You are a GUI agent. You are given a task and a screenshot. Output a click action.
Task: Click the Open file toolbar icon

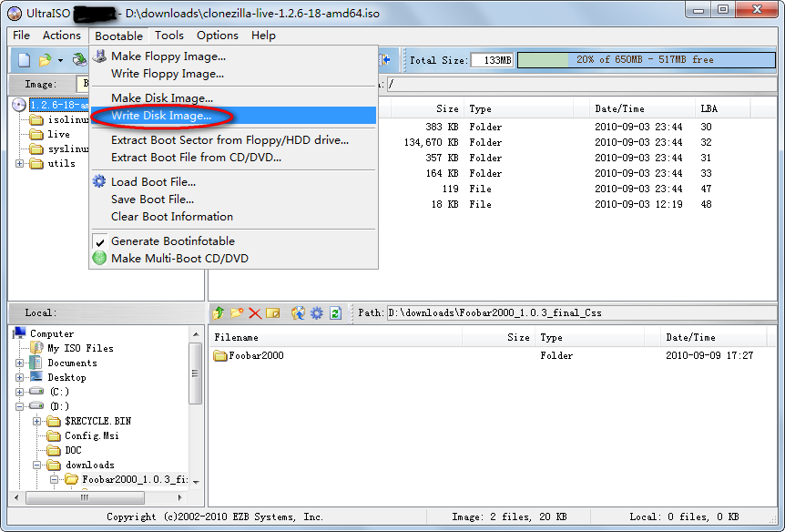click(45, 60)
